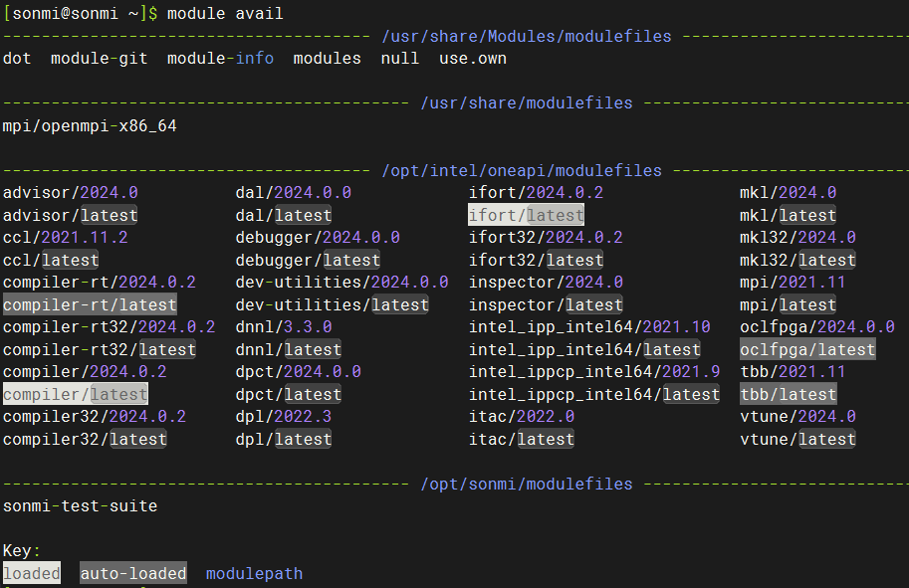Select the 'modules' module entry
Viewport: 909px width, 588px height.
[x=327, y=59]
